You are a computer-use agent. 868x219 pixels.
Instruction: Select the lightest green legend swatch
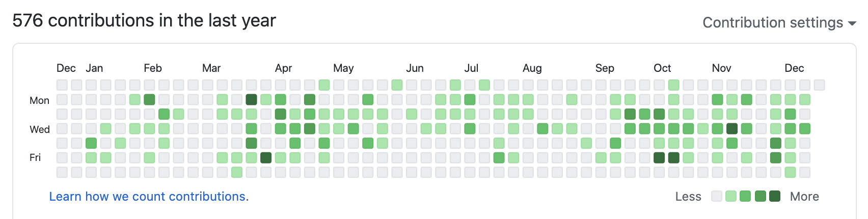[731, 196]
